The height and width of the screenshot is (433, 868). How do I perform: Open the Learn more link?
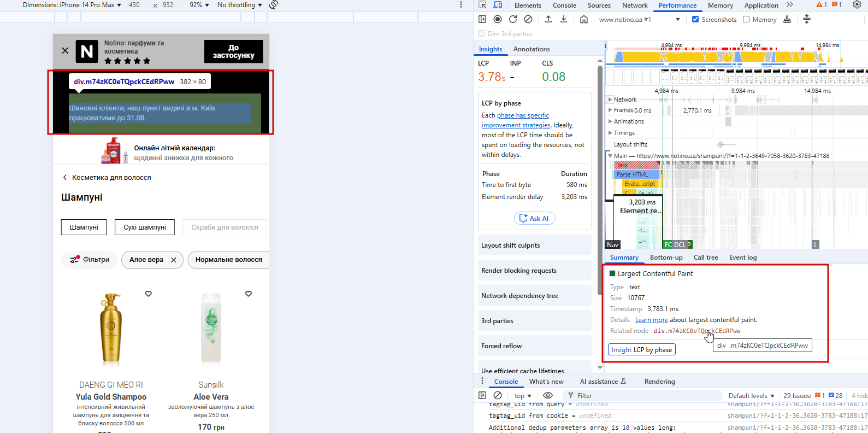651,320
